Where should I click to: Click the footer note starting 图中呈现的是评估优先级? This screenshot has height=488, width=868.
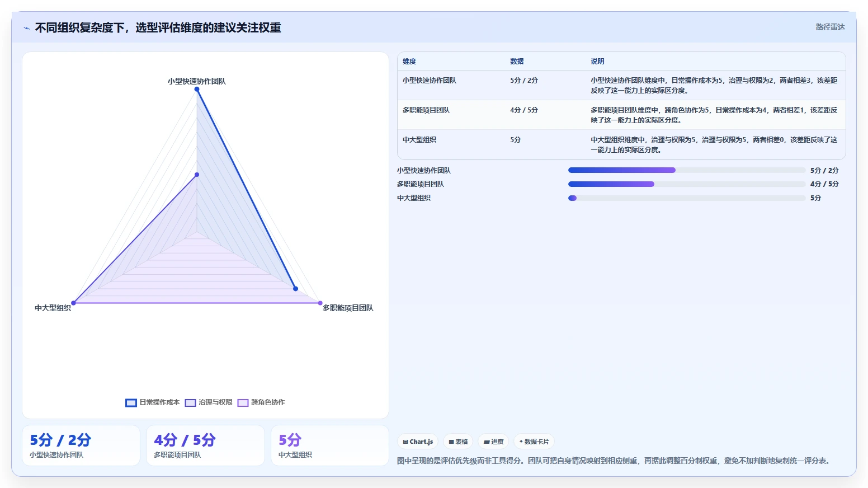point(615,461)
